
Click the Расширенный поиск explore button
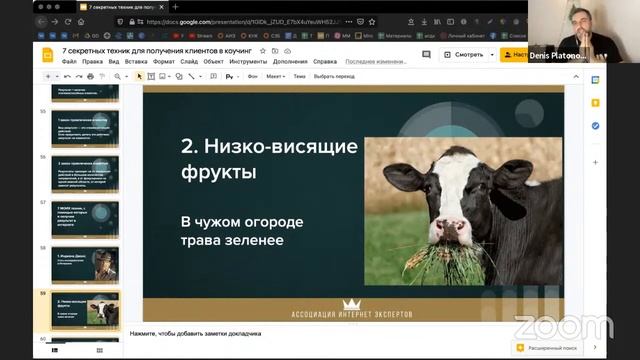click(548, 348)
